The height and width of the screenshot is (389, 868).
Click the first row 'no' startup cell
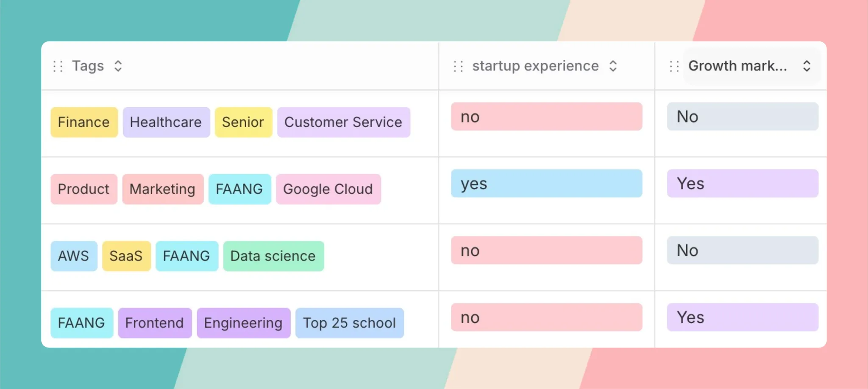[x=546, y=117]
